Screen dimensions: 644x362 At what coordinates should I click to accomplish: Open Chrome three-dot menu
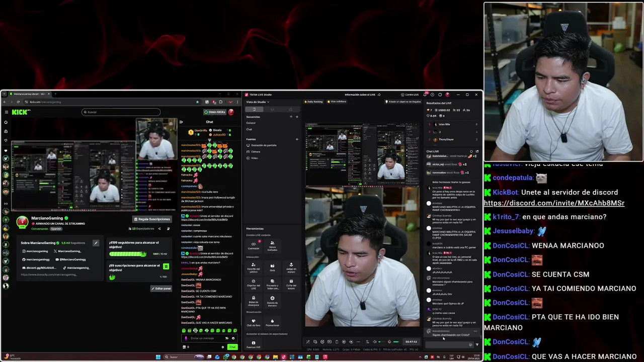click(237, 102)
